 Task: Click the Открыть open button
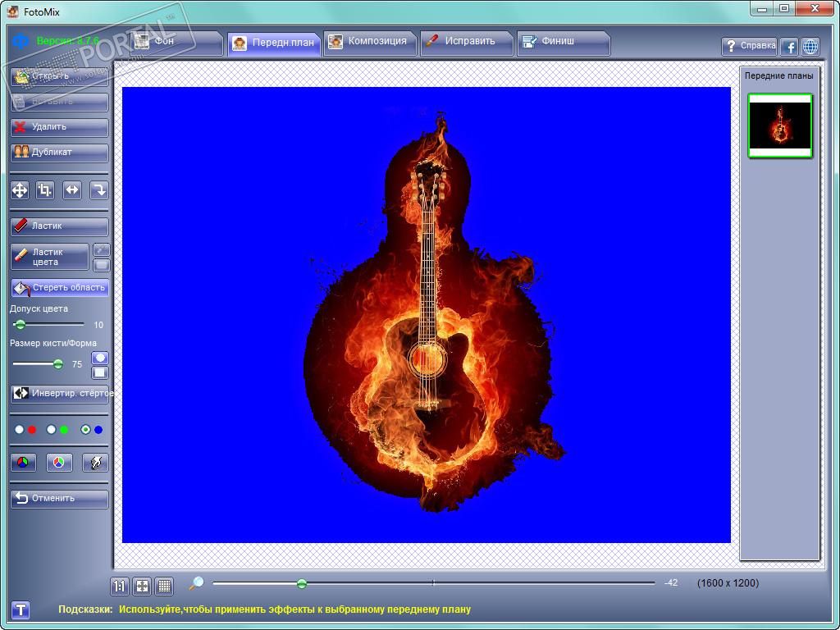(x=59, y=76)
